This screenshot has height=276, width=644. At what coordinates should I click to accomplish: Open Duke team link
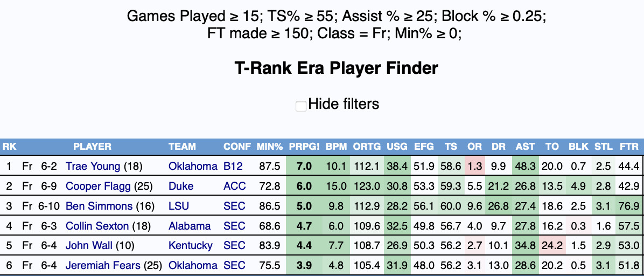click(180, 187)
